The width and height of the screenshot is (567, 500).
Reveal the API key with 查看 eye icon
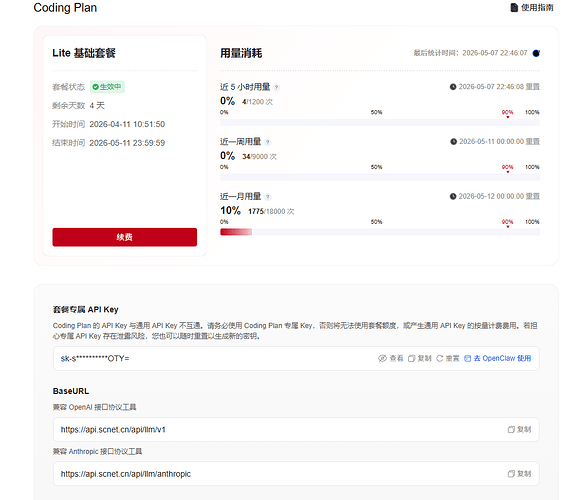[391, 358]
